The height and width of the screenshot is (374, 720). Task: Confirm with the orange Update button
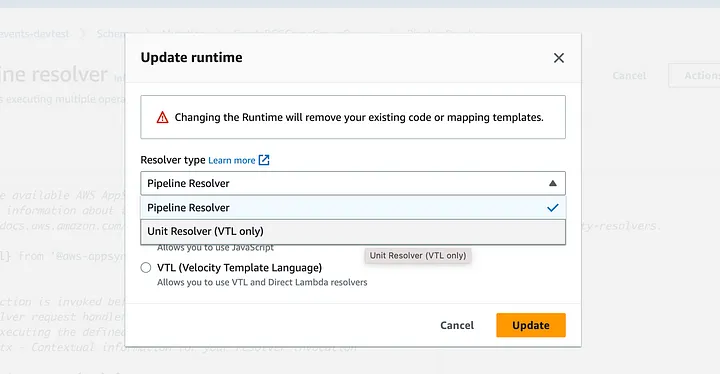[531, 325]
